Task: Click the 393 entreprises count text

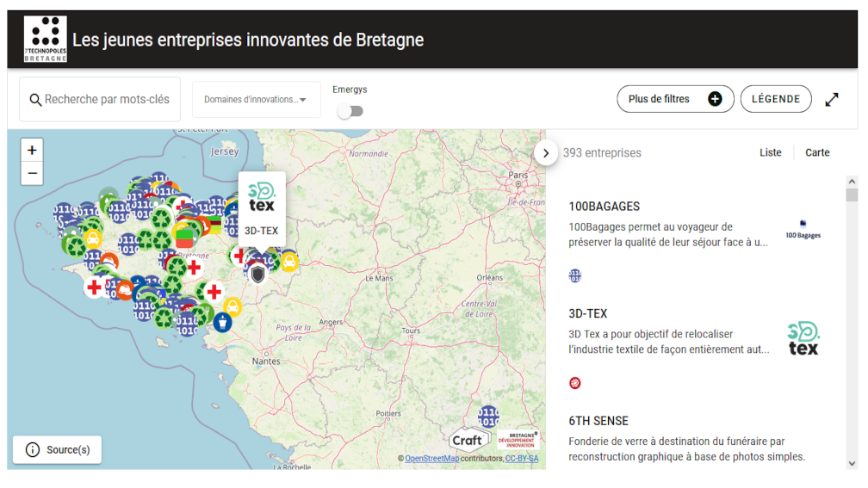Action: click(x=602, y=153)
